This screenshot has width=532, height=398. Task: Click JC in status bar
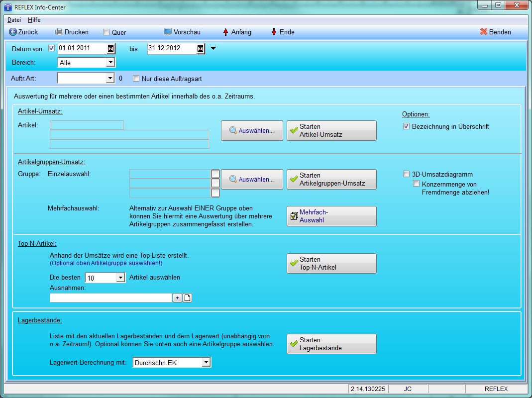click(408, 389)
